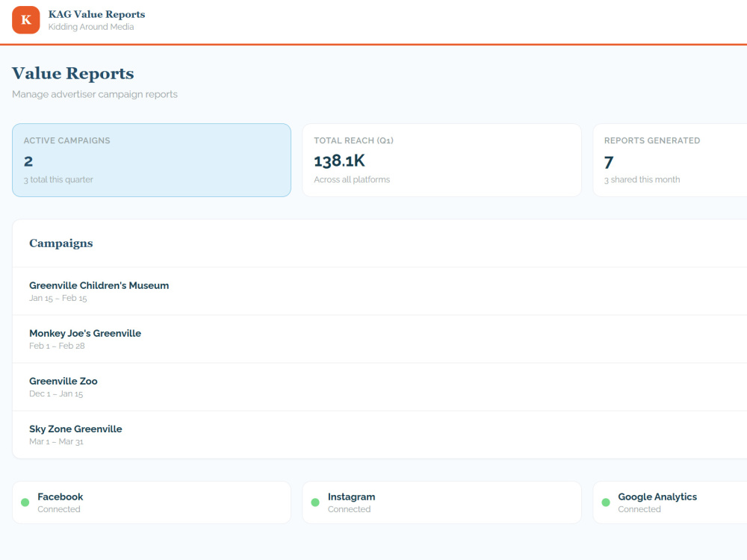Click the Facebook connection status dot
This screenshot has height=560, width=747.
[25, 503]
